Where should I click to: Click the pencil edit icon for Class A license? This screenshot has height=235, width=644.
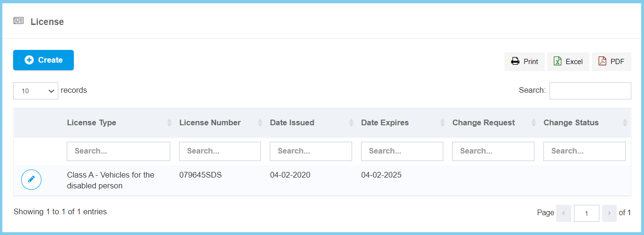(x=31, y=179)
